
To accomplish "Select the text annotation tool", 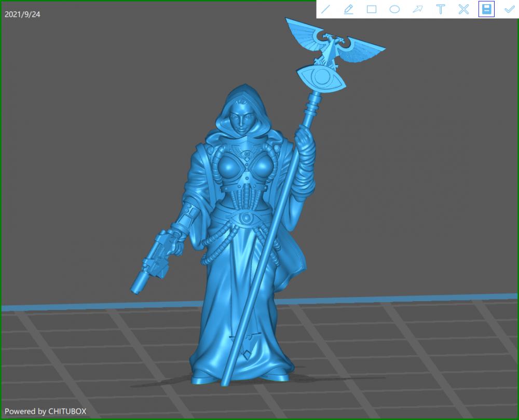I will [441, 9].
